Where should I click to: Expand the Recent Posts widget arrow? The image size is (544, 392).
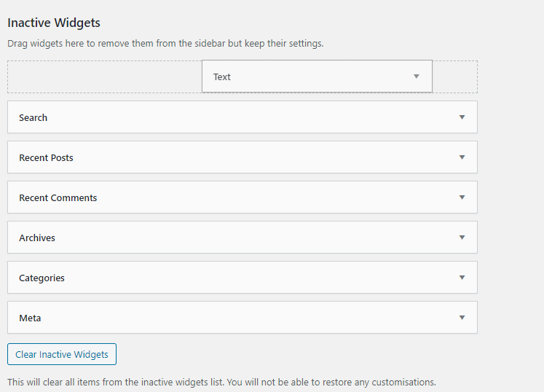pyautogui.click(x=462, y=157)
